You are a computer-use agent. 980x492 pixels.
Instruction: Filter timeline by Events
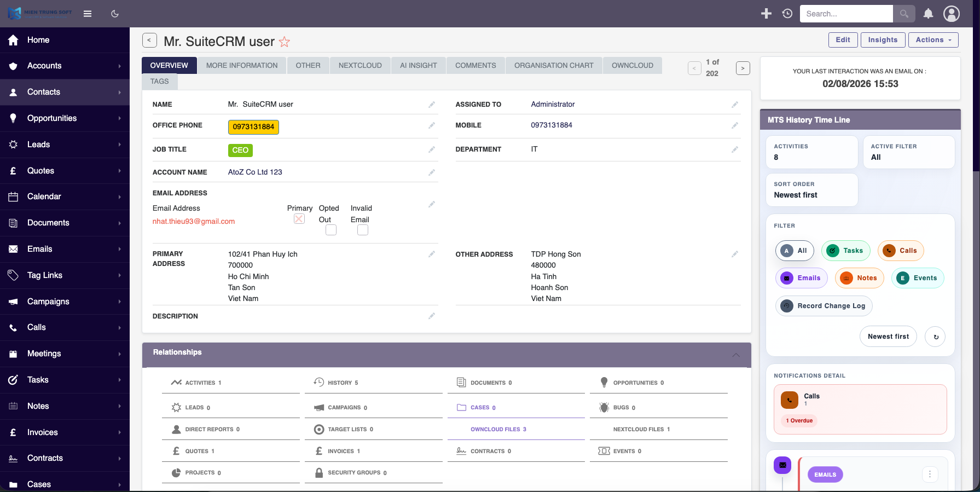[918, 278]
